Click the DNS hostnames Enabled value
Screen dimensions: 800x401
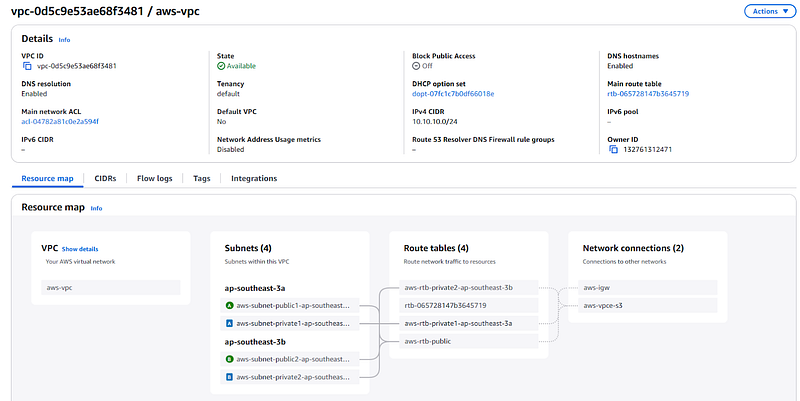[620, 66]
